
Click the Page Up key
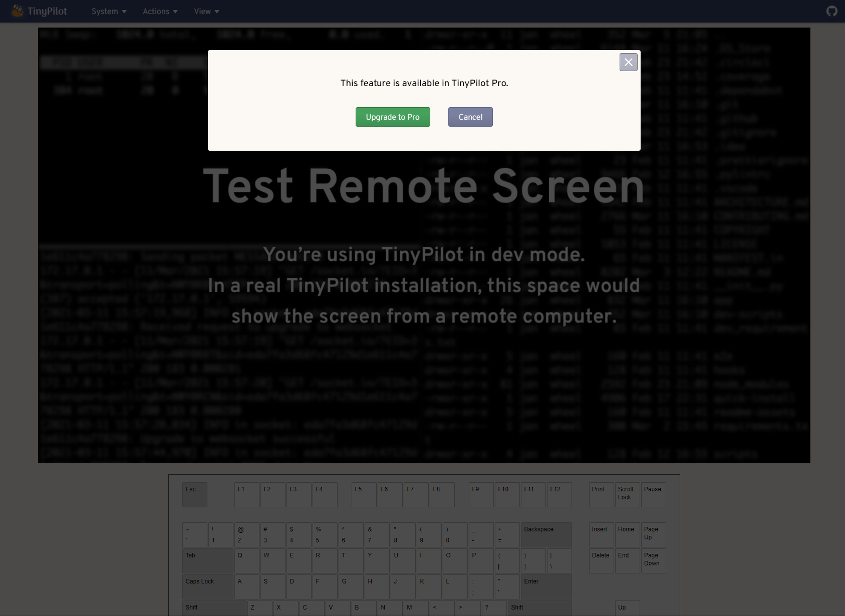(x=654, y=535)
